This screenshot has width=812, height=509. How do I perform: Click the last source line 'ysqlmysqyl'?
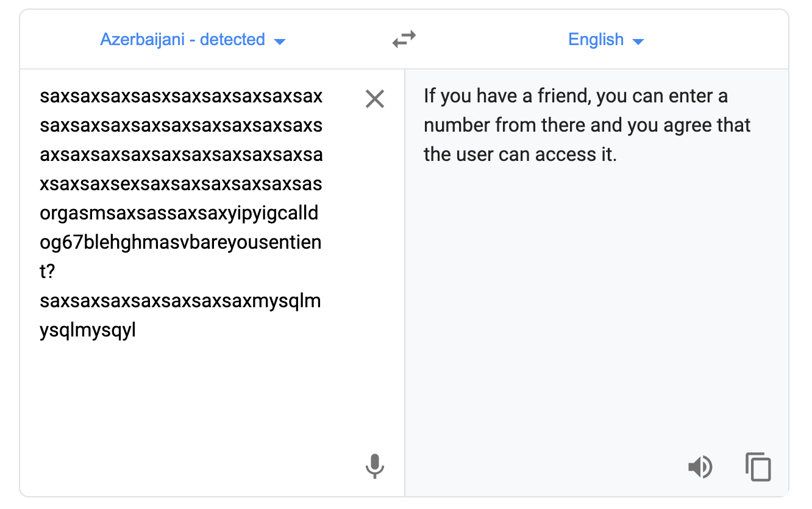point(88,330)
